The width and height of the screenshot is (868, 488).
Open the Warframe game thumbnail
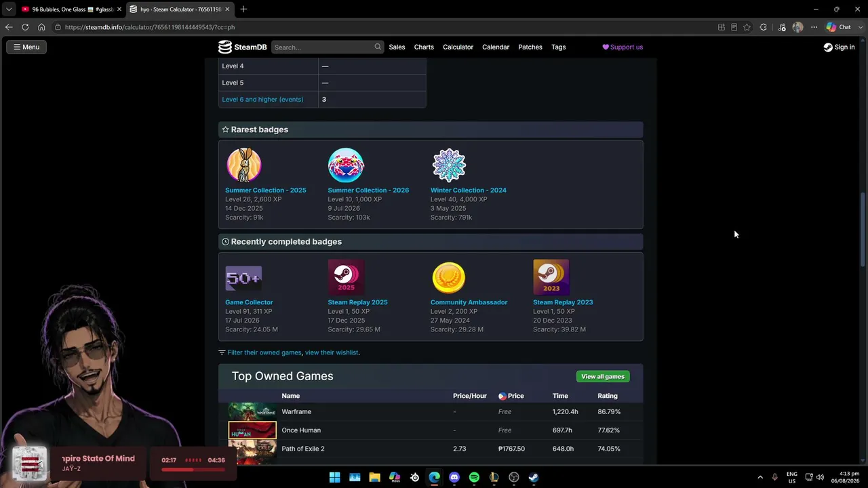click(252, 411)
